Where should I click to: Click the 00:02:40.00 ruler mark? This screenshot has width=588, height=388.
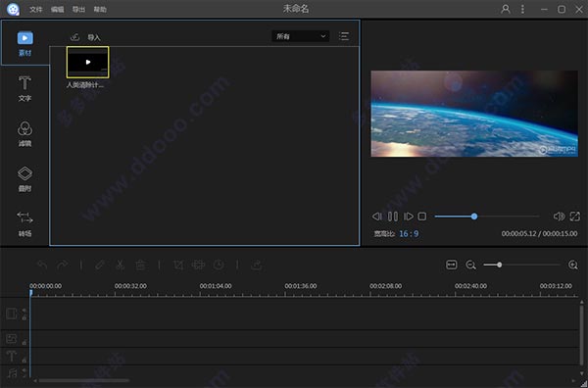click(x=471, y=286)
